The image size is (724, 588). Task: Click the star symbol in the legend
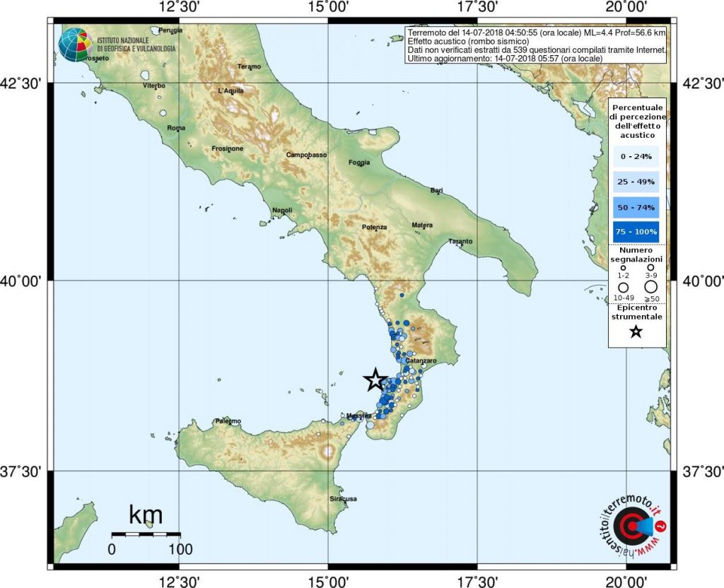click(x=636, y=331)
